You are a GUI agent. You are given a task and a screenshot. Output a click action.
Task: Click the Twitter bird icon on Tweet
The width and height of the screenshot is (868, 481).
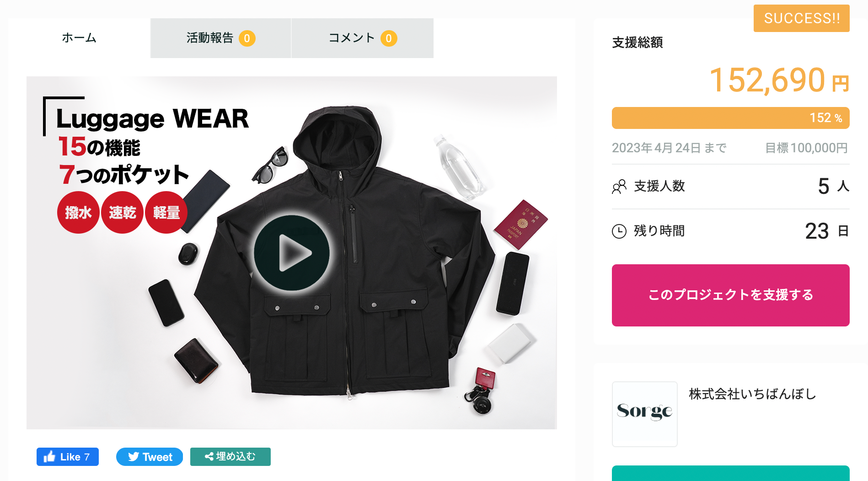[134, 457]
